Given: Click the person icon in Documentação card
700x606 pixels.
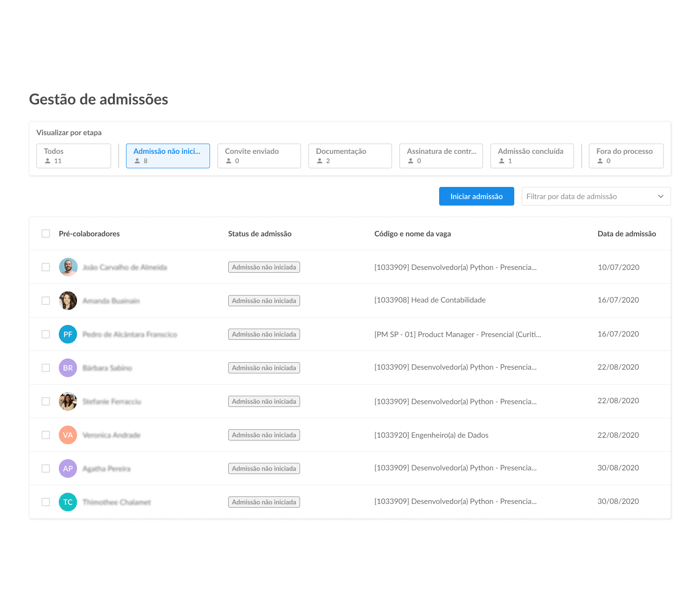Looking at the screenshot, I should pyautogui.click(x=320, y=161).
